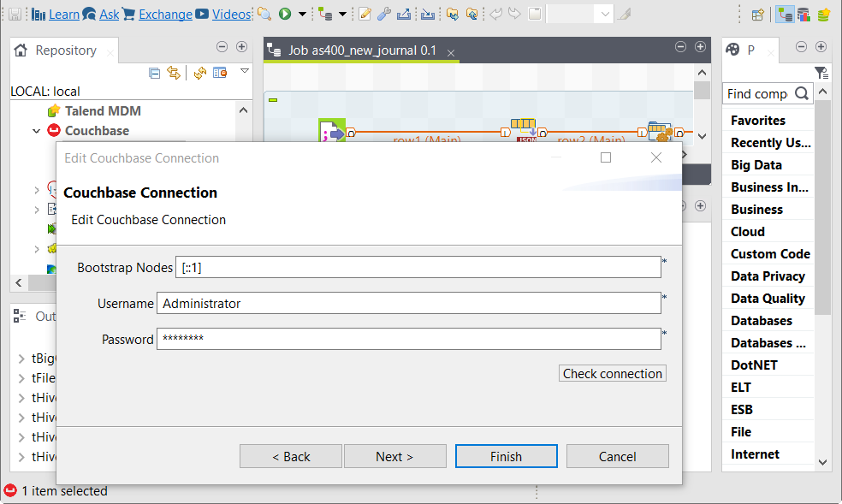Viewport: 842px width, 504px height.
Task: Import items using the import toolbar icon
Action: point(427,14)
